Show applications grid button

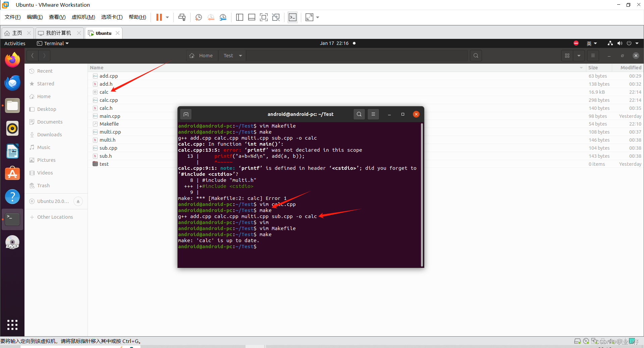pos(12,325)
